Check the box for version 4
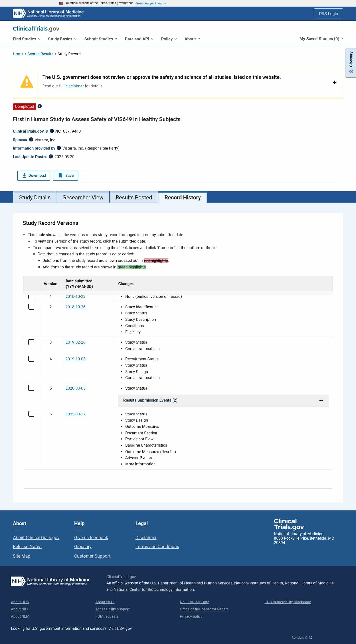356x644 pixels. click(x=31, y=359)
